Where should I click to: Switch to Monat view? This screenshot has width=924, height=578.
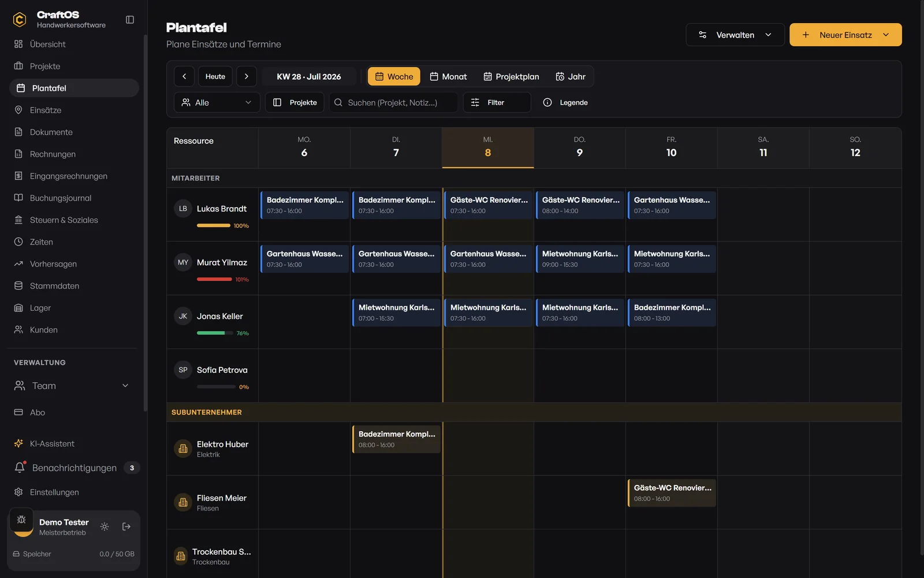pos(448,76)
